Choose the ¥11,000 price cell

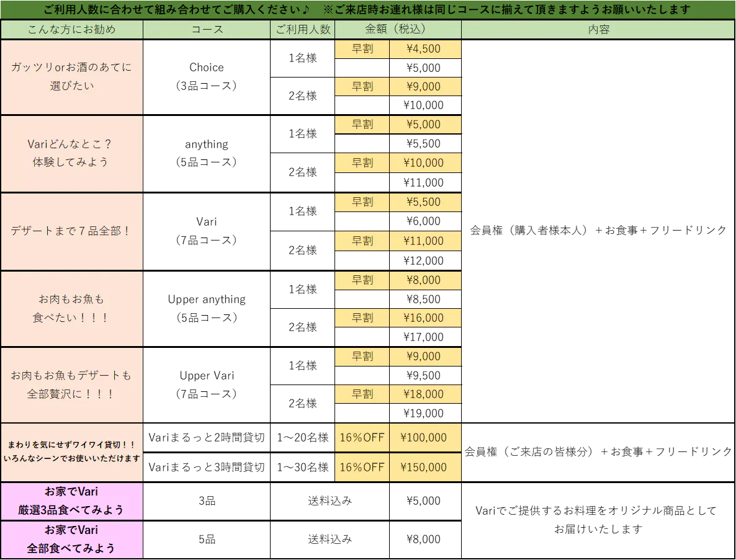pos(424,241)
